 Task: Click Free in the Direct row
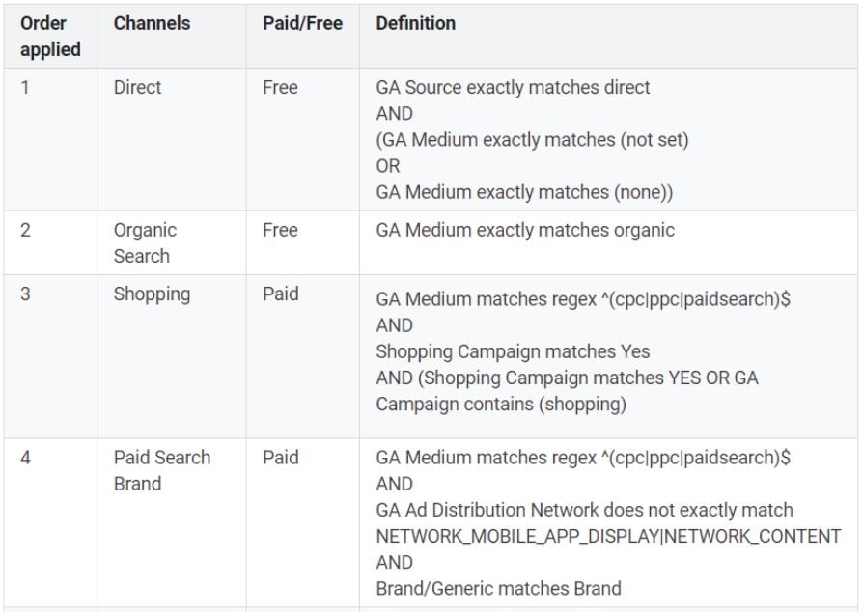point(280,88)
